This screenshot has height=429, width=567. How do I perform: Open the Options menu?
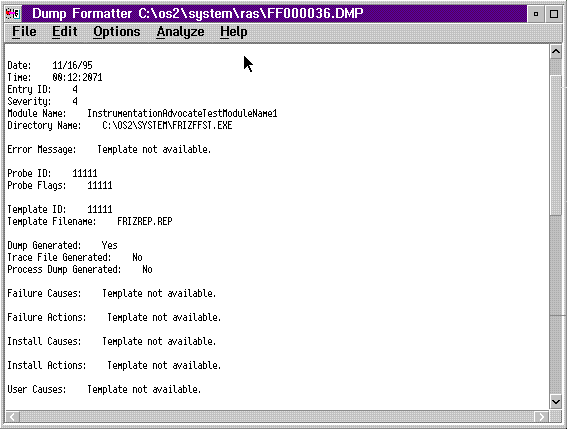116,32
